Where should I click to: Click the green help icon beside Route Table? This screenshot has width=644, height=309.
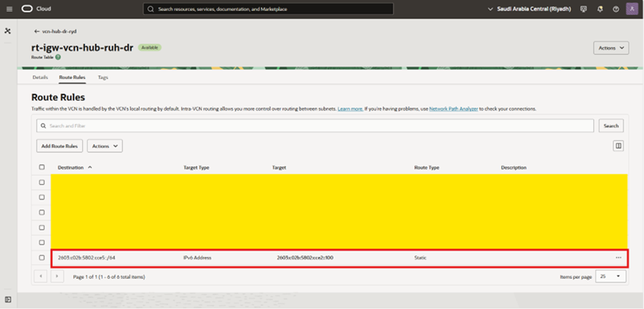58,56
